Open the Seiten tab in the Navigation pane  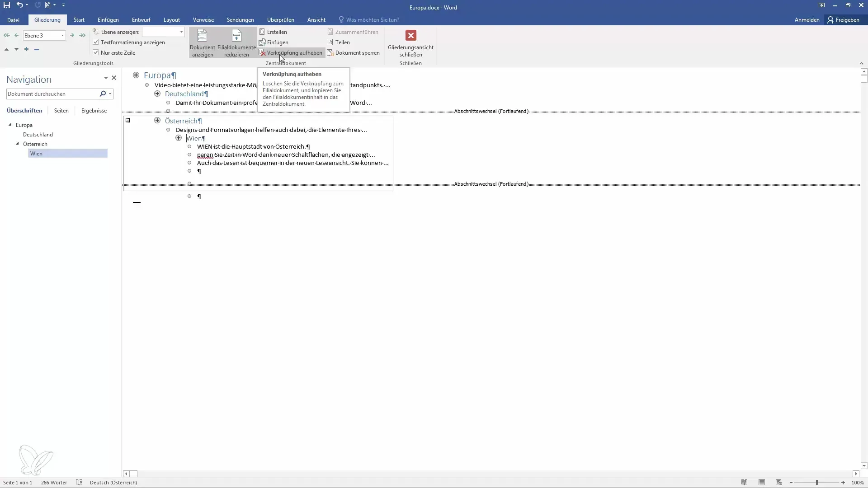click(61, 111)
